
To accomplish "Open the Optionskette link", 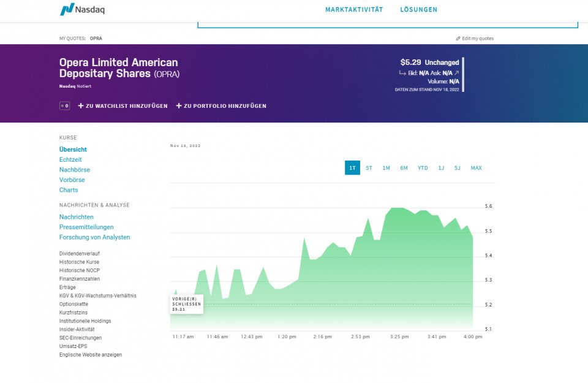I will (x=73, y=304).
